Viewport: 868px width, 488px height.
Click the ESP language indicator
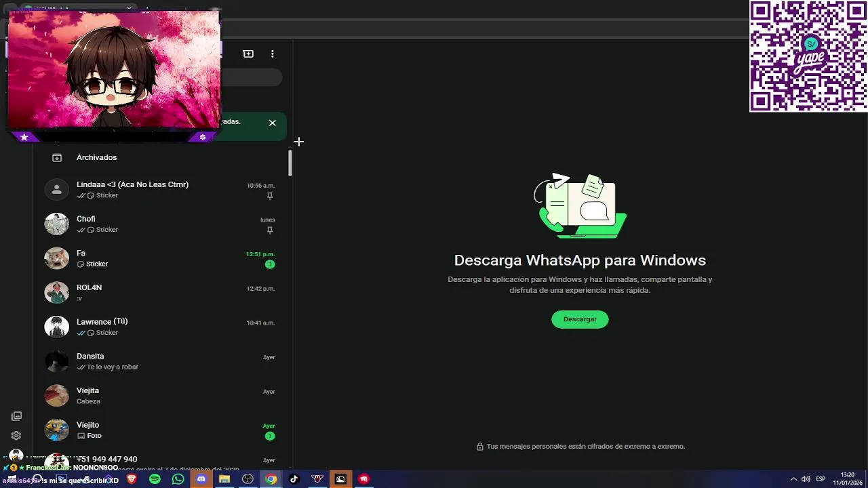click(821, 479)
